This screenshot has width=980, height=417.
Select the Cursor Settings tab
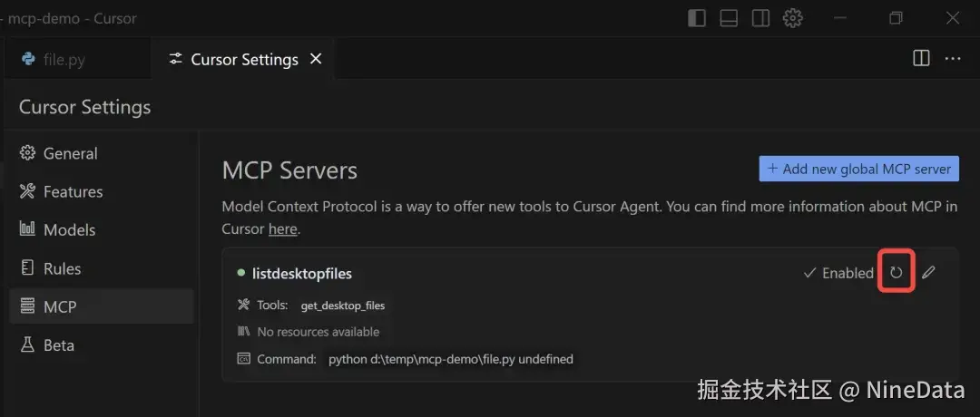pos(244,60)
